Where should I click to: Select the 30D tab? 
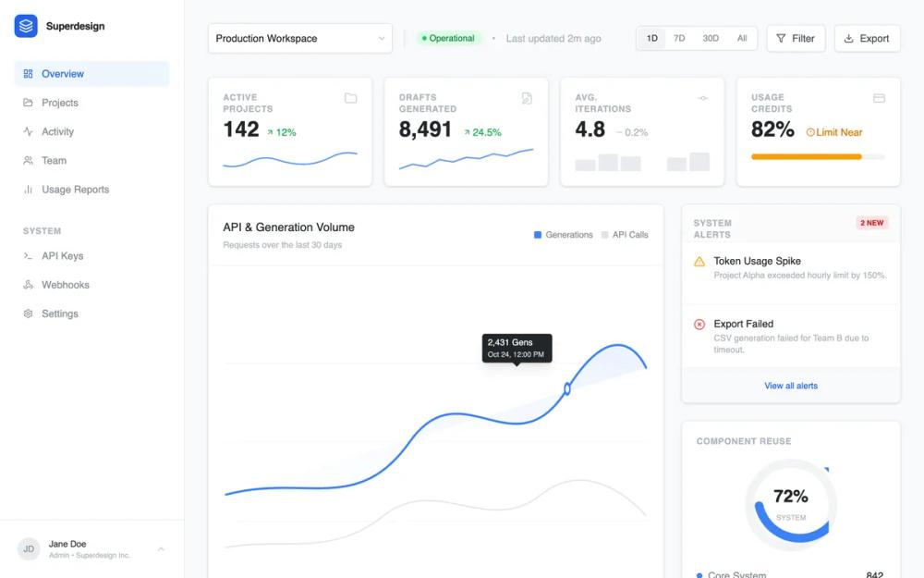tap(710, 38)
